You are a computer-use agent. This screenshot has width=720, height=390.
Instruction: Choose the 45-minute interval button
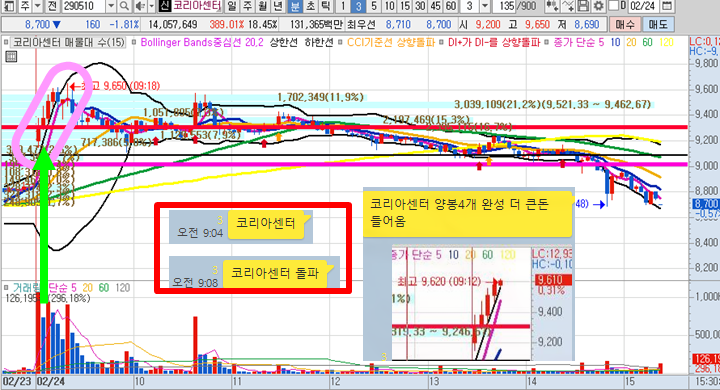point(436,6)
